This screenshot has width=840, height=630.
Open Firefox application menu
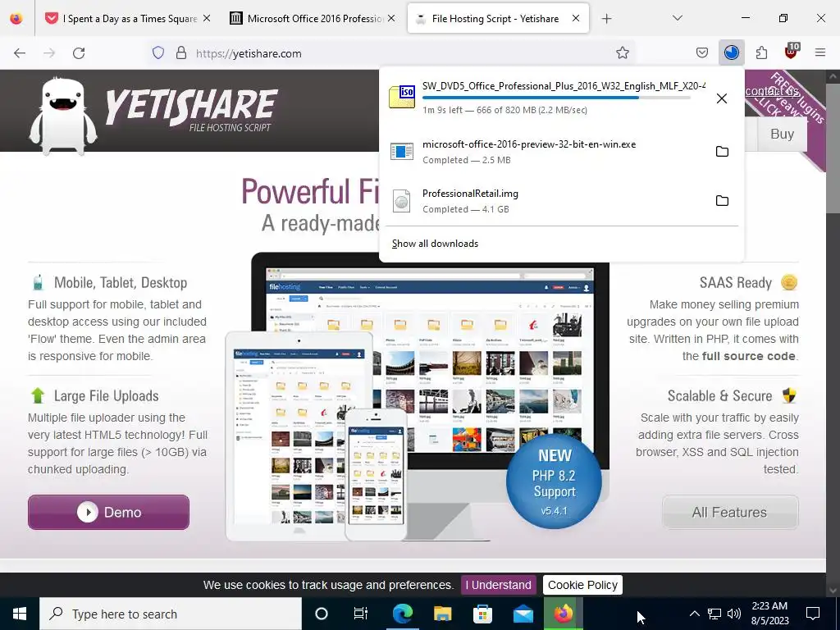click(820, 52)
